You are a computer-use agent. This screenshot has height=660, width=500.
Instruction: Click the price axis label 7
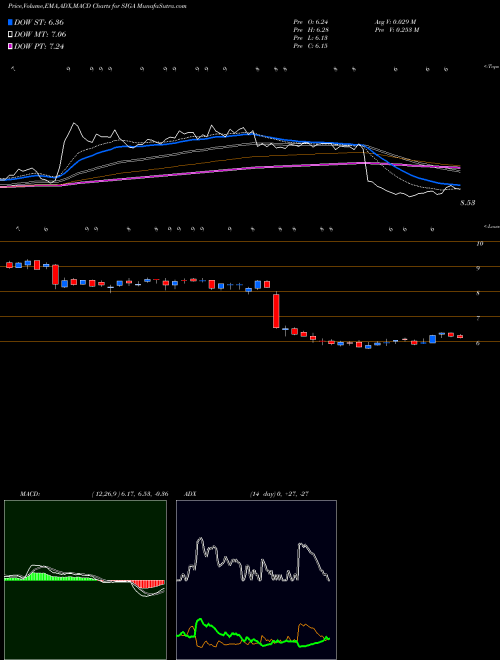(x=478, y=319)
